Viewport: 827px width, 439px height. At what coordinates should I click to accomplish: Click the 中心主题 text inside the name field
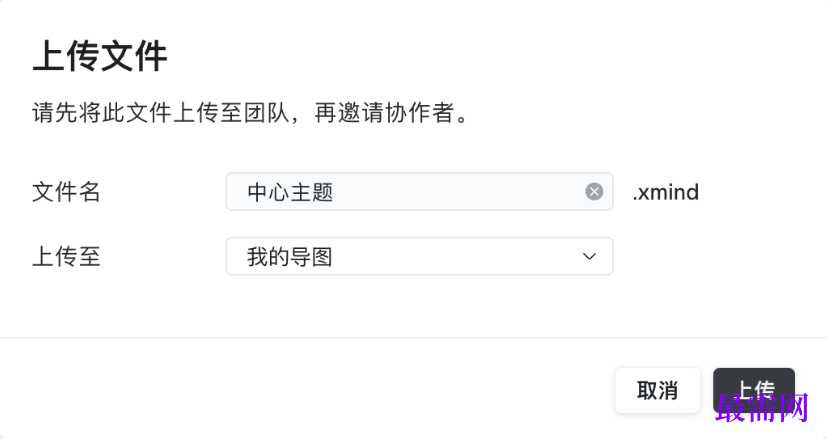click(290, 192)
